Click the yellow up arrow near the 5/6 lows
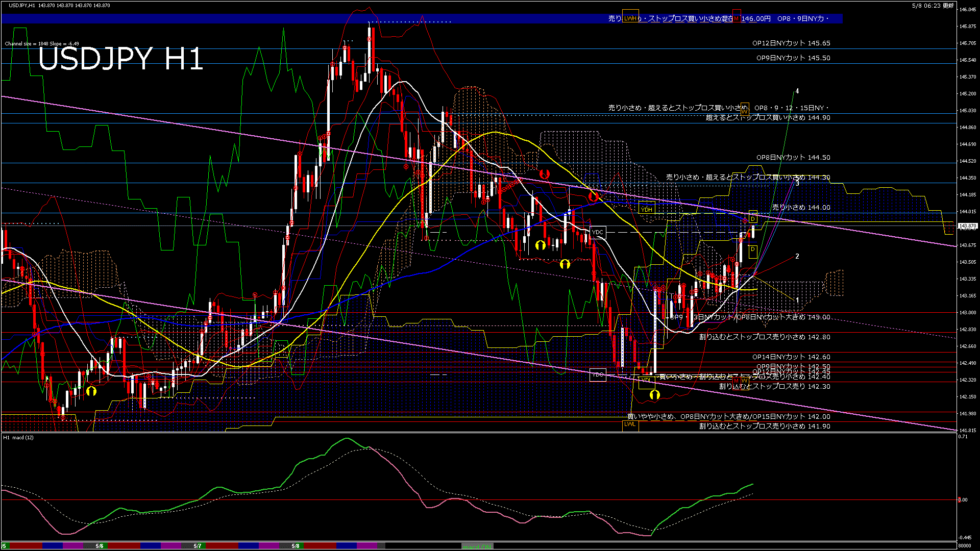The width and height of the screenshot is (980, 551). click(91, 391)
